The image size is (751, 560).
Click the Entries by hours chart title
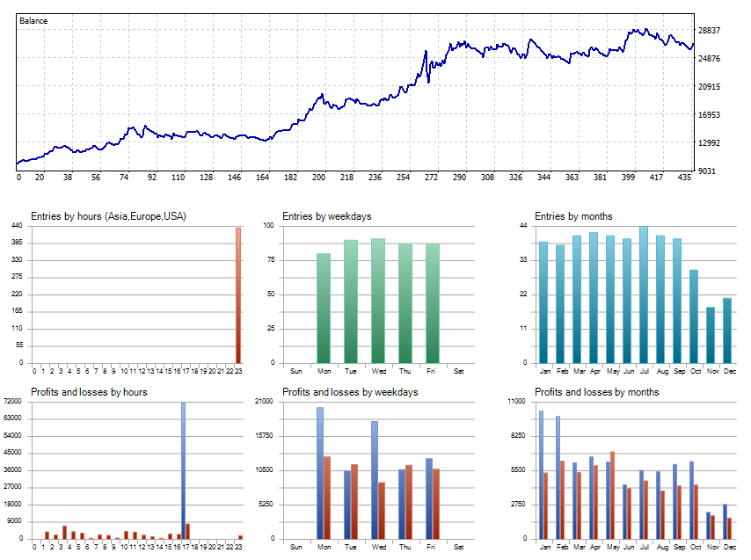(x=108, y=216)
